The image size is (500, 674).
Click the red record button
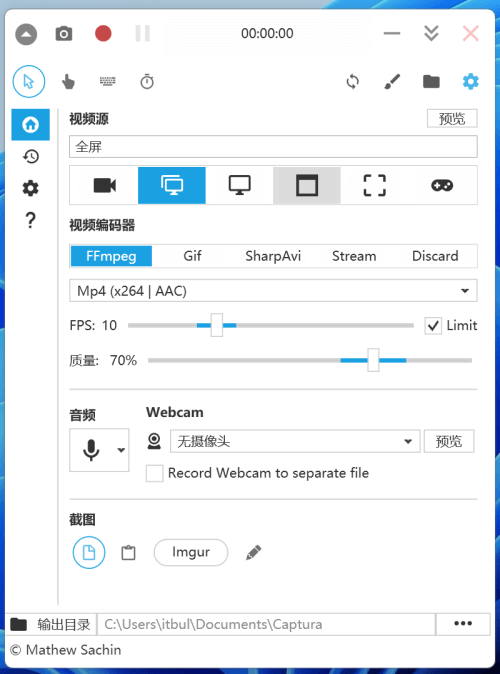[103, 34]
